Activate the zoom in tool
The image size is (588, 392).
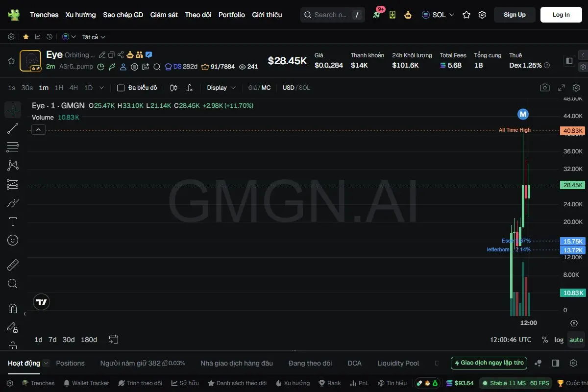pos(13,283)
